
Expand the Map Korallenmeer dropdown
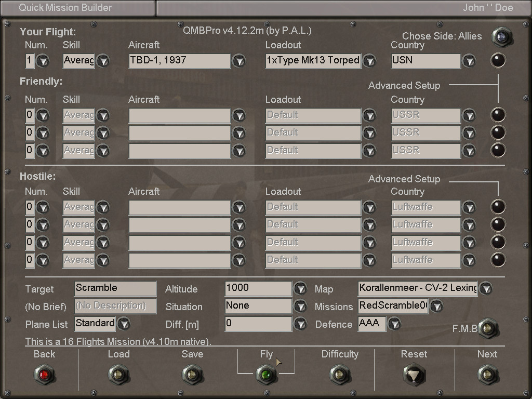(486, 288)
